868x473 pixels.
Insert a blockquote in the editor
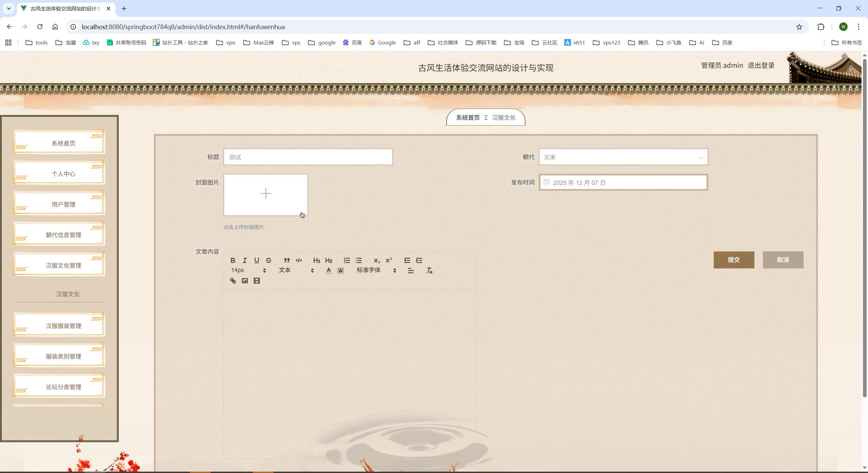[287, 260]
